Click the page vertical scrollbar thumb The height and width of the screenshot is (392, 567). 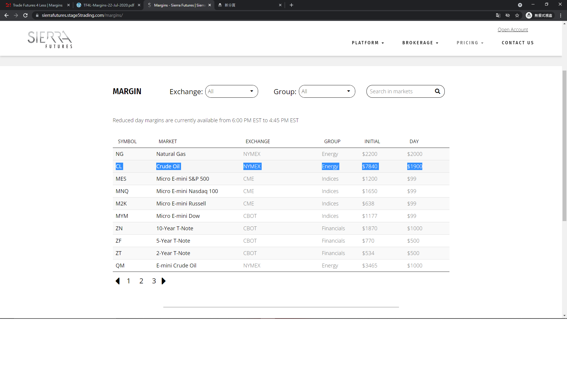(x=564, y=146)
